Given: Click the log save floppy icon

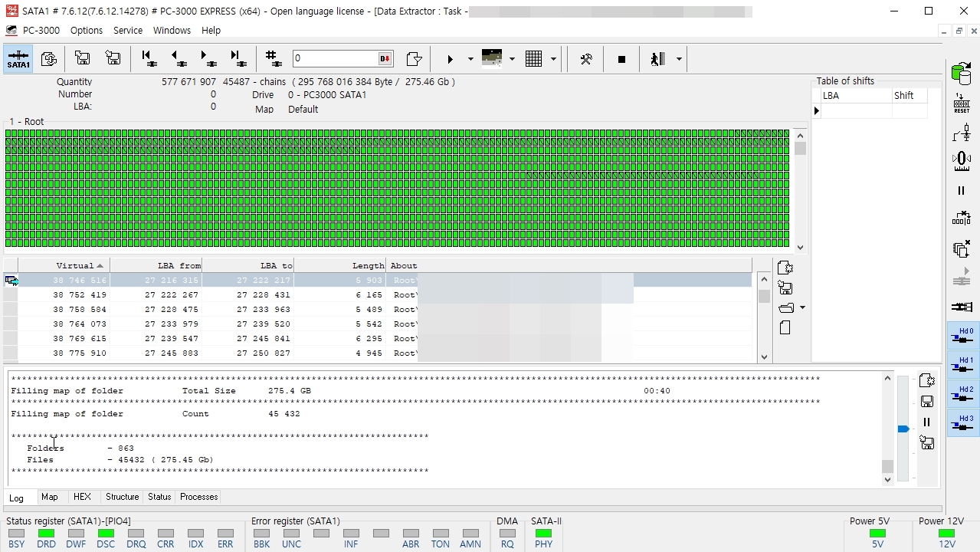Looking at the screenshot, I should (927, 401).
